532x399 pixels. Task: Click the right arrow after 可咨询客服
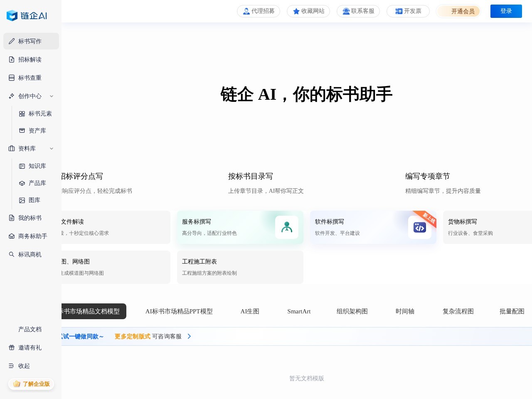click(x=189, y=336)
